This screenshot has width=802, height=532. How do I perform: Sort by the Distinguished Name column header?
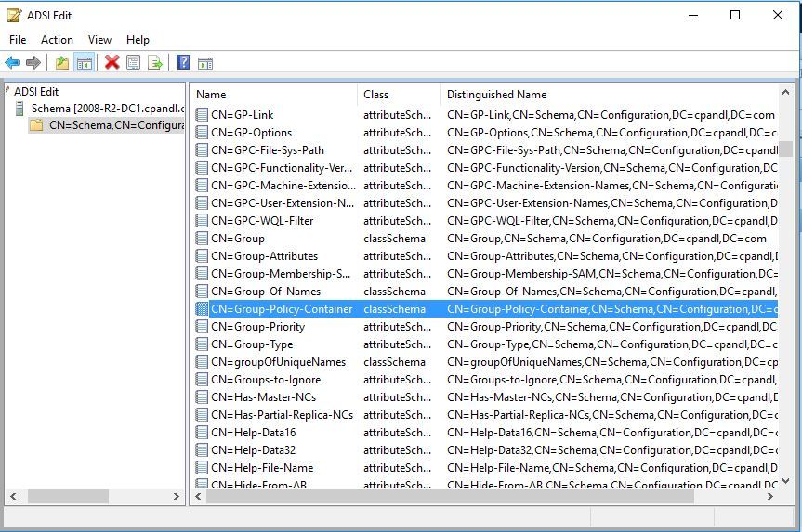pyautogui.click(x=609, y=95)
